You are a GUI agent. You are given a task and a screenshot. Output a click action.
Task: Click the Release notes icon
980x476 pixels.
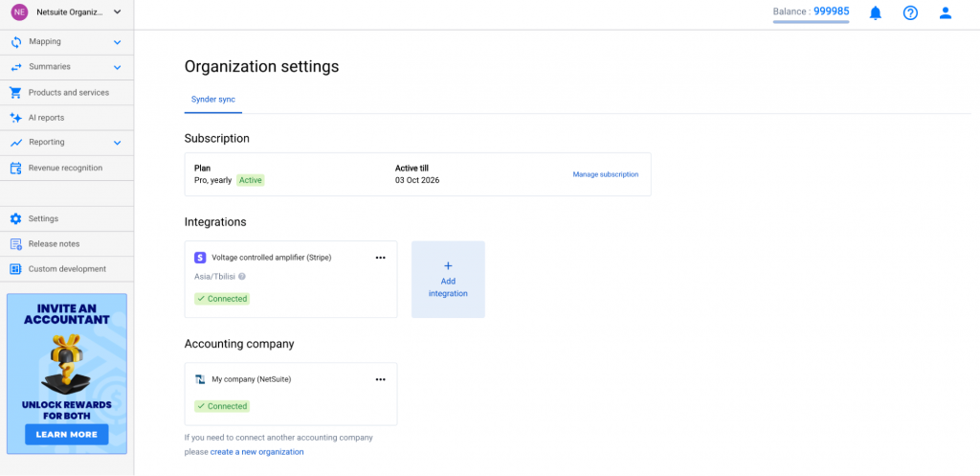[x=15, y=244]
